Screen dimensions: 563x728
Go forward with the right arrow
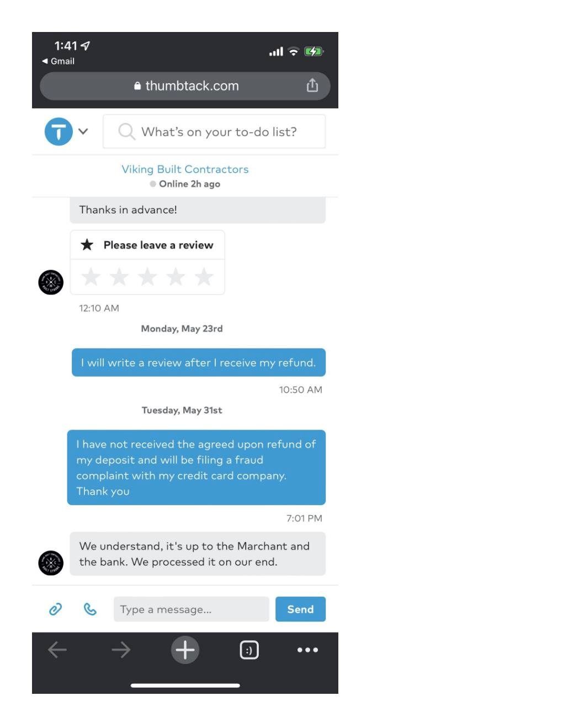(x=121, y=650)
